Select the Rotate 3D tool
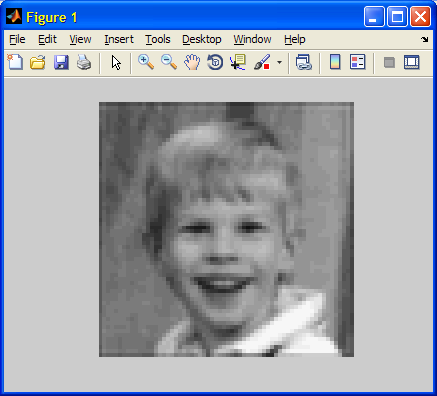The width and height of the screenshot is (437, 396). click(215, 62)
